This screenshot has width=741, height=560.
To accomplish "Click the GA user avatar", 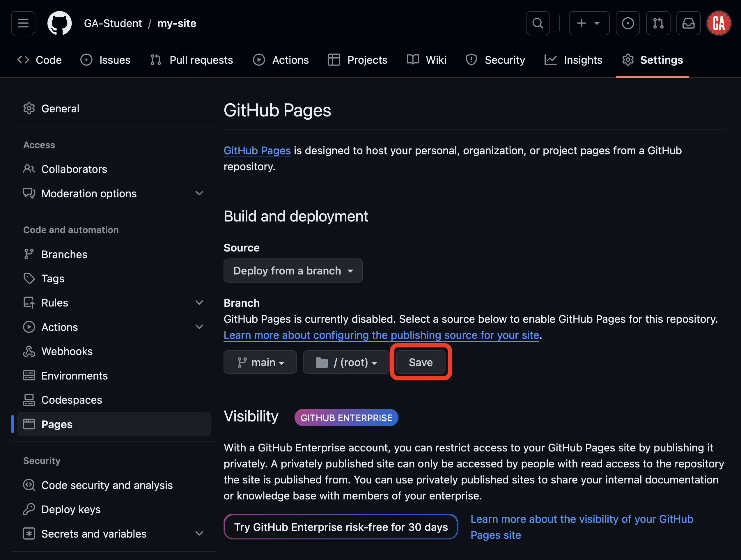I will pyautogui.click(x=719, y=23).
